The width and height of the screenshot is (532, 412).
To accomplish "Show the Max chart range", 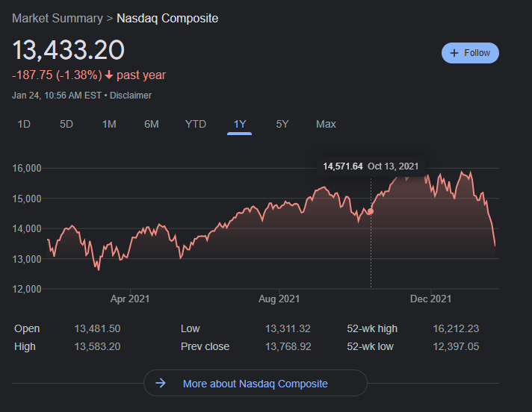I will tap(326, 124).
